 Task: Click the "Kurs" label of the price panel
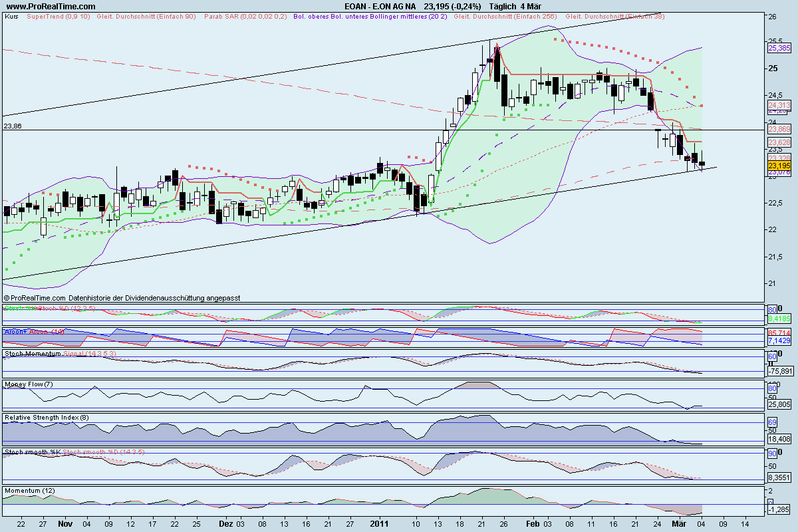pyautogui.click(x=11, y=15)
